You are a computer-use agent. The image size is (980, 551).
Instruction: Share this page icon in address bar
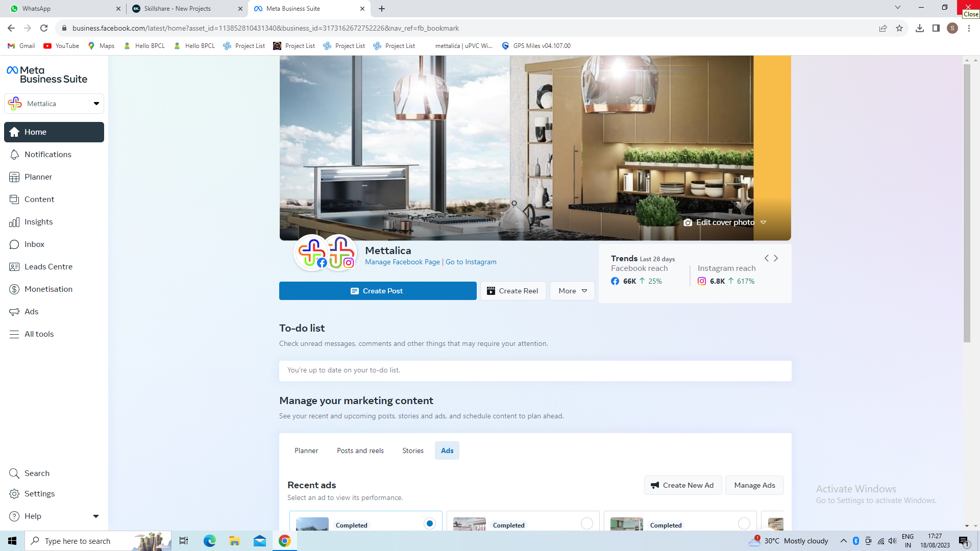tap(883, 28)
